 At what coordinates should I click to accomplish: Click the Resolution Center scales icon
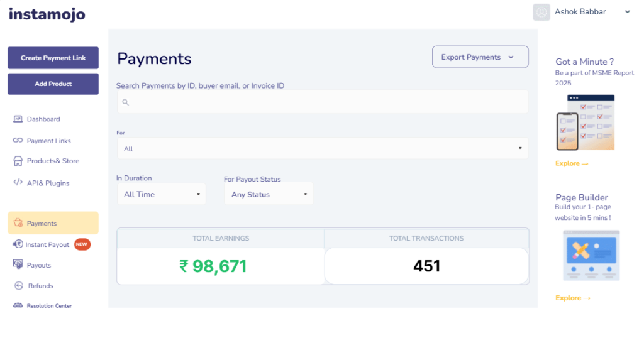click(18, 305)
